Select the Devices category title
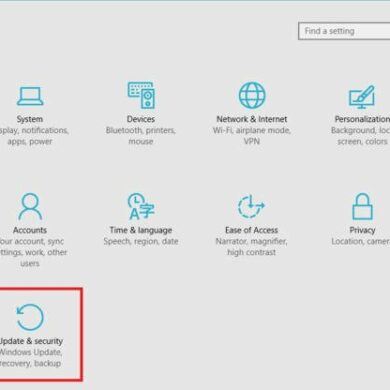The image size is (390, 390). point(141,119)
